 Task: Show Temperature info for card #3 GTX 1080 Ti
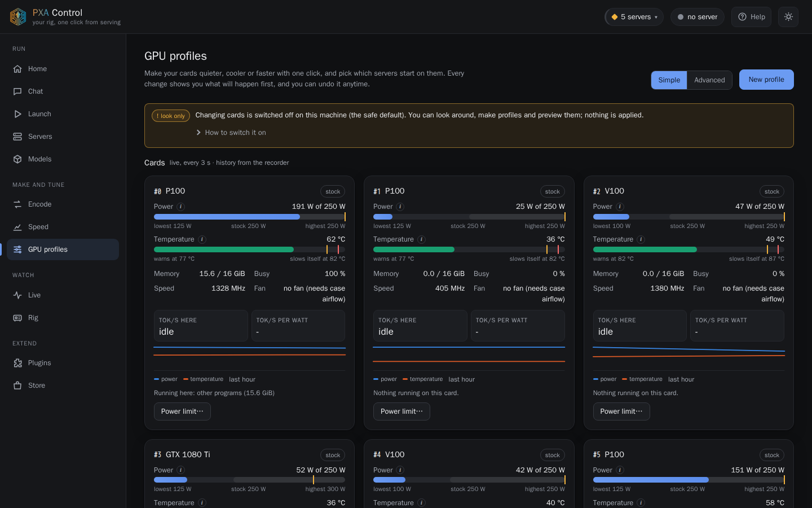click(202, 503)
